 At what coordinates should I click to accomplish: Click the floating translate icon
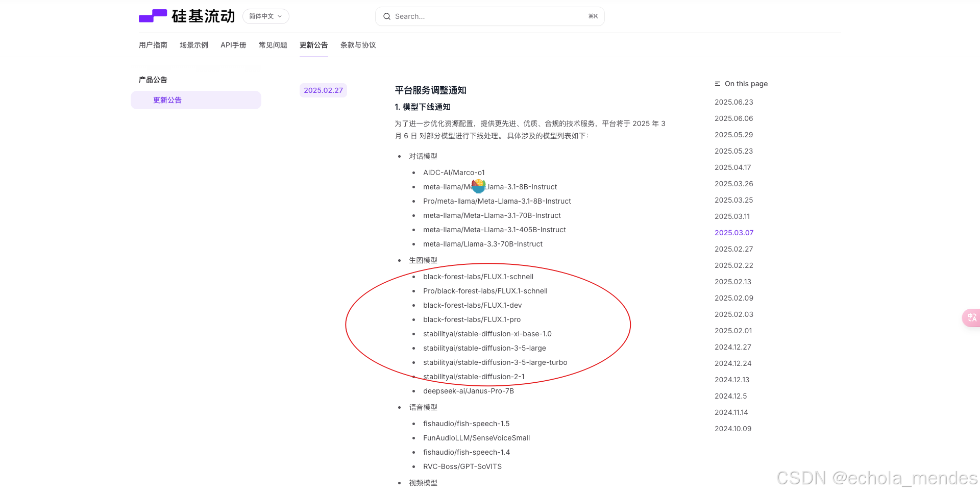click(971, 318)
